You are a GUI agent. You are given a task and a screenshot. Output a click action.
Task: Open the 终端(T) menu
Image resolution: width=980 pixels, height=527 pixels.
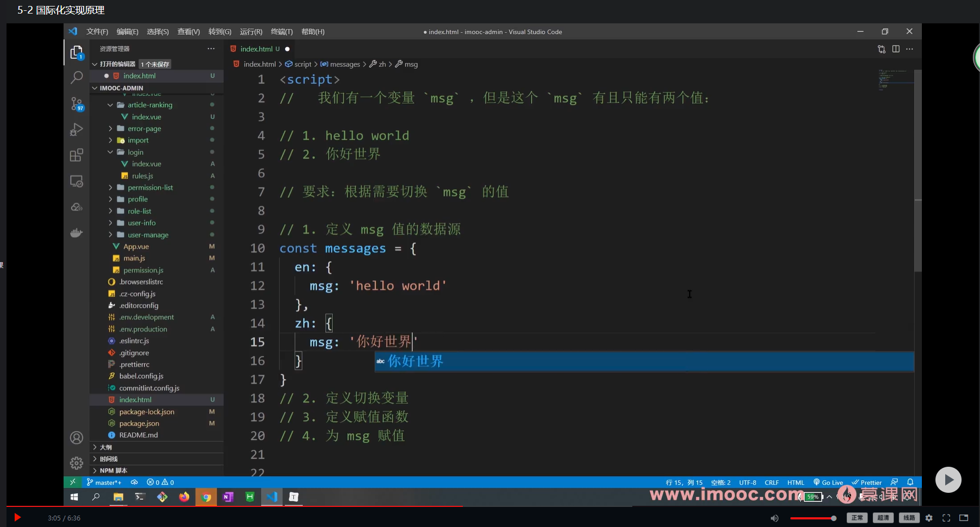tap(282, 31)
